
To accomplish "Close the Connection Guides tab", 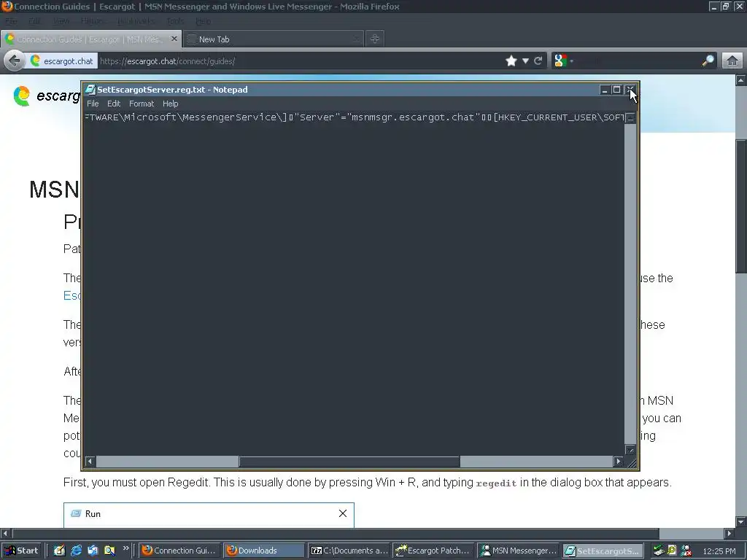I will [174, 39].
